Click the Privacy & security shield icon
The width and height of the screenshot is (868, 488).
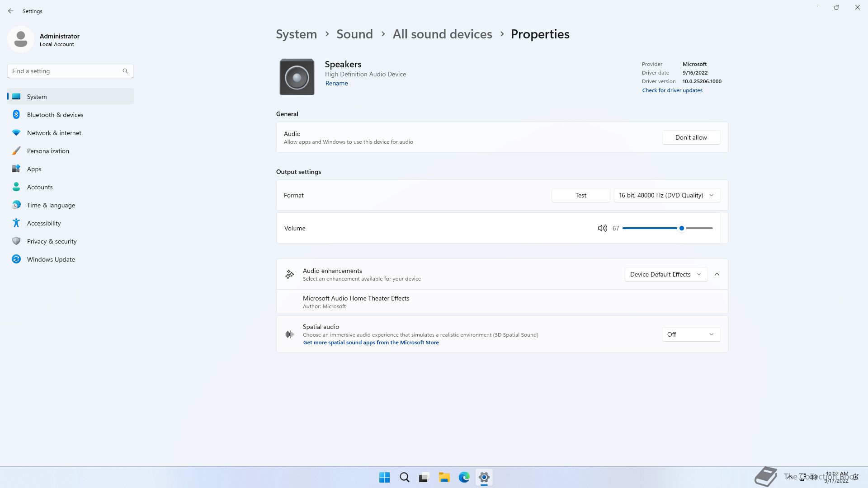[16, 241]
